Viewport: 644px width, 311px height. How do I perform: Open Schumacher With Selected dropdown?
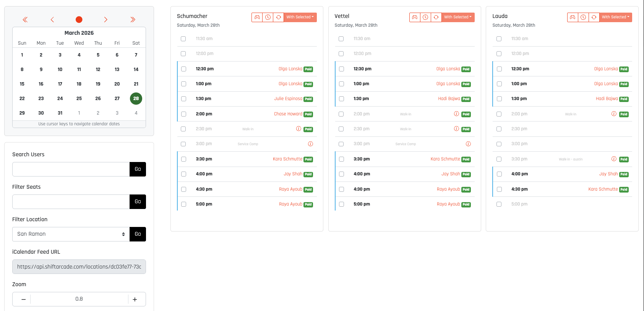tap(300, 17)
